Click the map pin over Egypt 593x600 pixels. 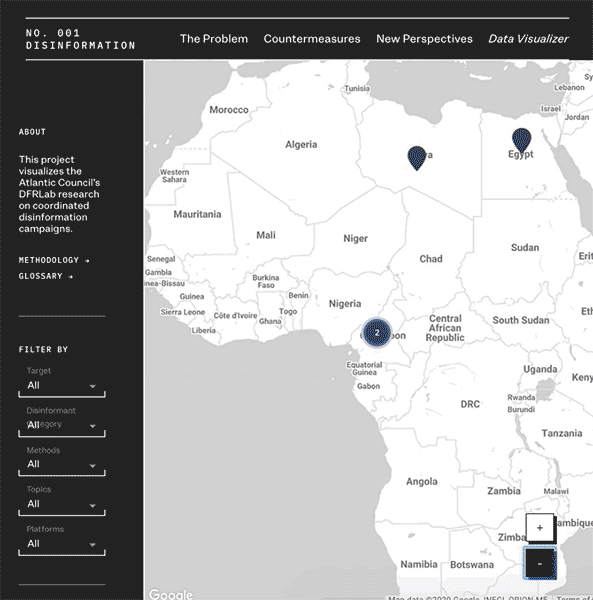coord(521,140)
